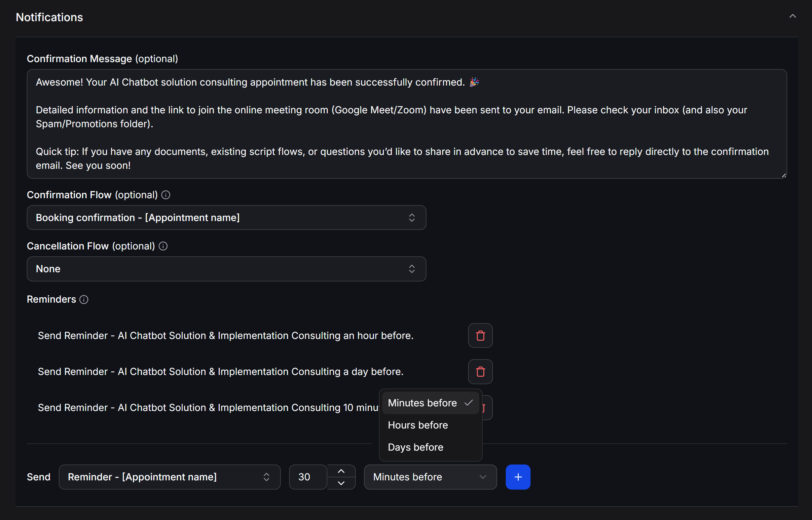Delete the a day before reminder
The height and width of the screenshot is (520, 812).
[480, 371]
